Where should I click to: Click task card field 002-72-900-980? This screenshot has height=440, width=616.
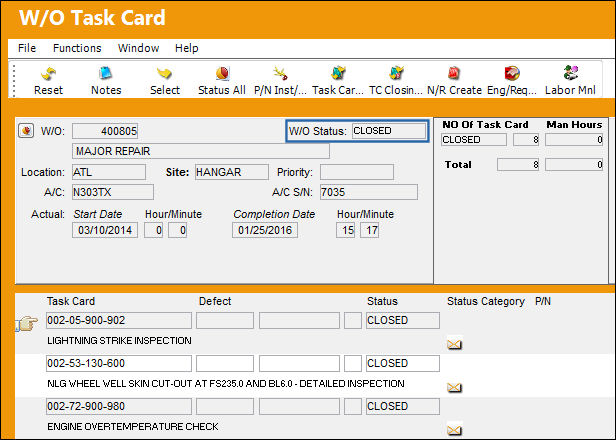click(x=119, y=406)
